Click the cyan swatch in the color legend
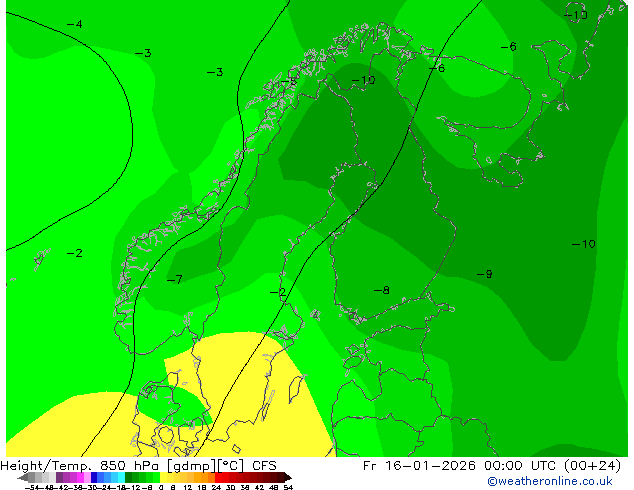Image resolution: width=634 pixels, height=490 pixels. 121,477
